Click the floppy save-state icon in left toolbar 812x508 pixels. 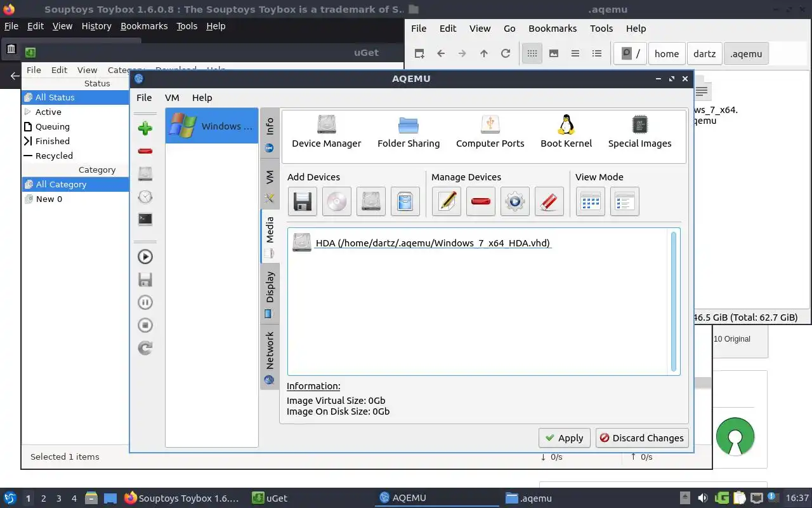click(x=145, y=279)
